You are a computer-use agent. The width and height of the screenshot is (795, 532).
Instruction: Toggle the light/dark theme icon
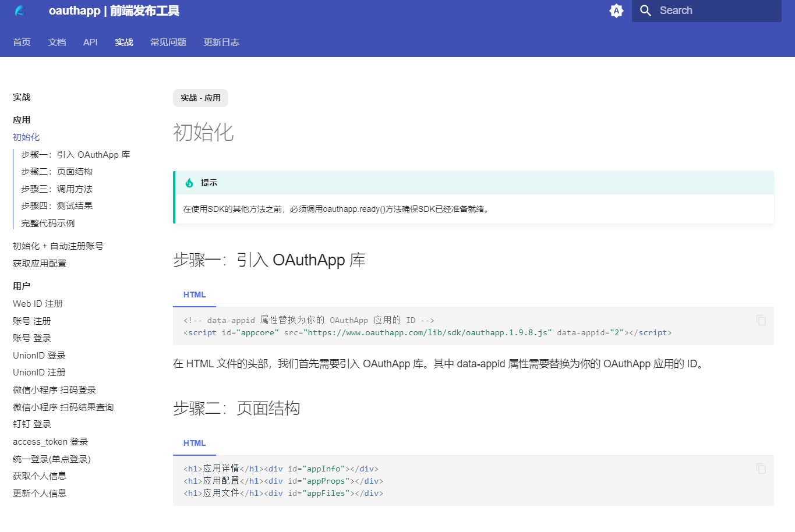click(616, 10)
